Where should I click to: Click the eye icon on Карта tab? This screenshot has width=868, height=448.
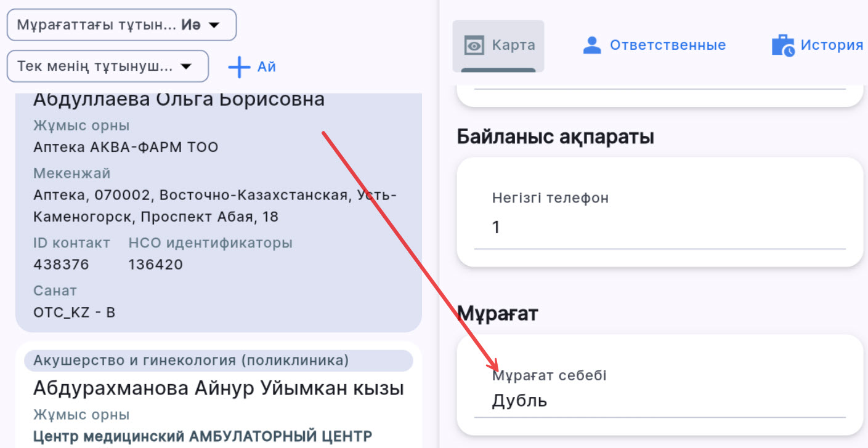click(474, 46)
